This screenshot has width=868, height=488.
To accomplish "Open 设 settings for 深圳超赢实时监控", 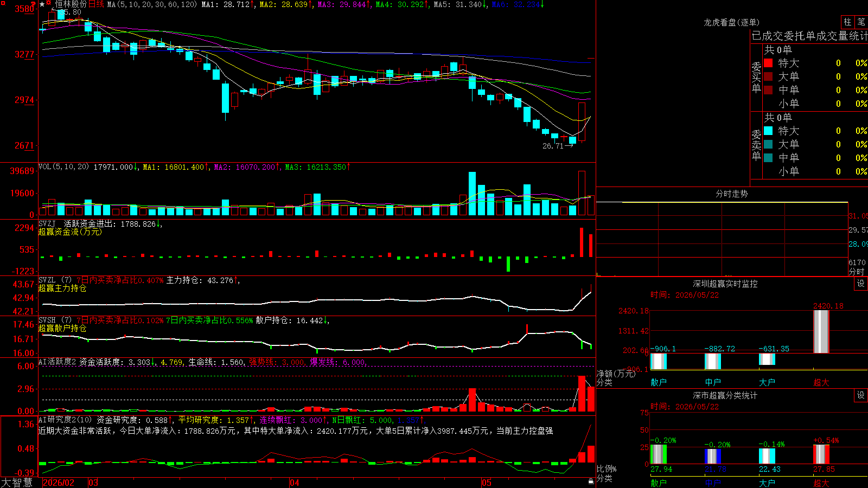I will [861, 284].
